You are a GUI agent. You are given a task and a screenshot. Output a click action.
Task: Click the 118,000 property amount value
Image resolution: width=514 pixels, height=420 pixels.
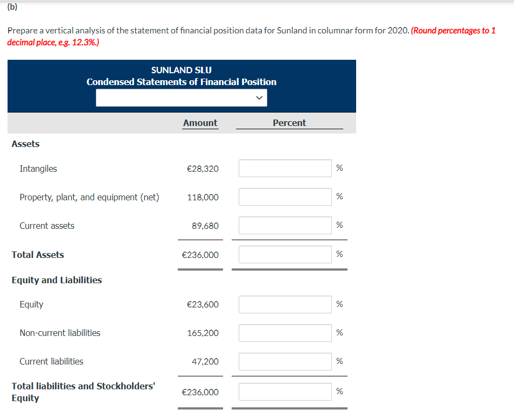click(203, 197)
